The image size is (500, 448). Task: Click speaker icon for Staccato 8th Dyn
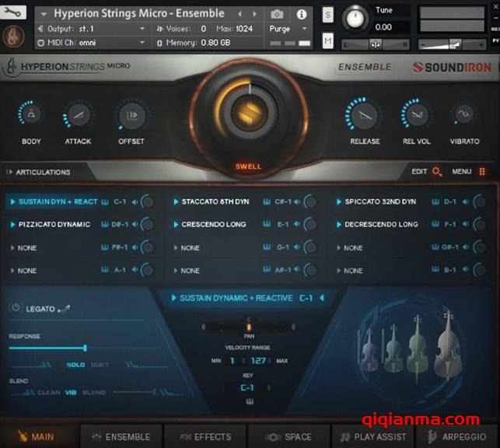click(297, 202)
